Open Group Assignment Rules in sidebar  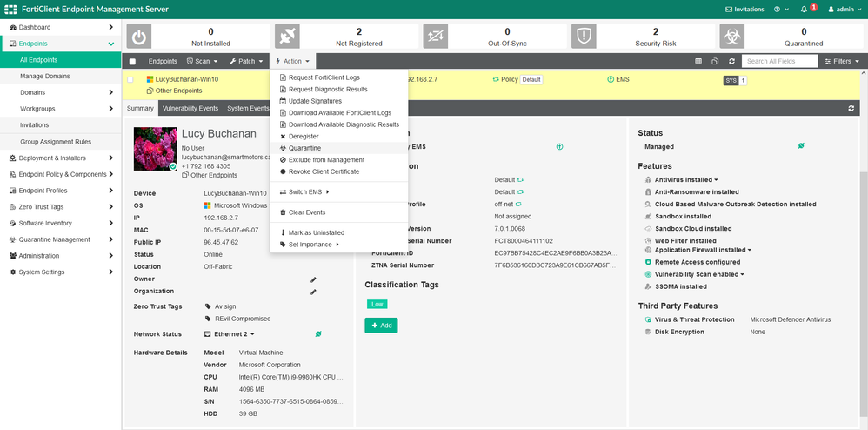[x=61, y=142]
